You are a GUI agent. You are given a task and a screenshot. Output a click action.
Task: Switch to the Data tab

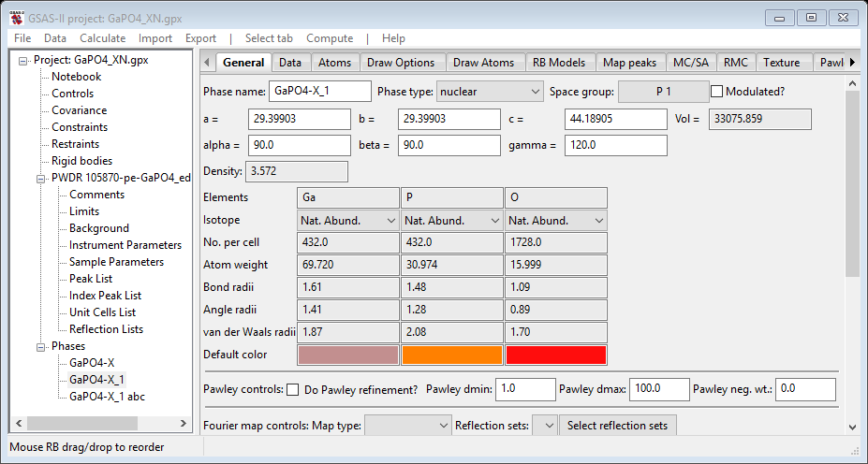point(290,63)
